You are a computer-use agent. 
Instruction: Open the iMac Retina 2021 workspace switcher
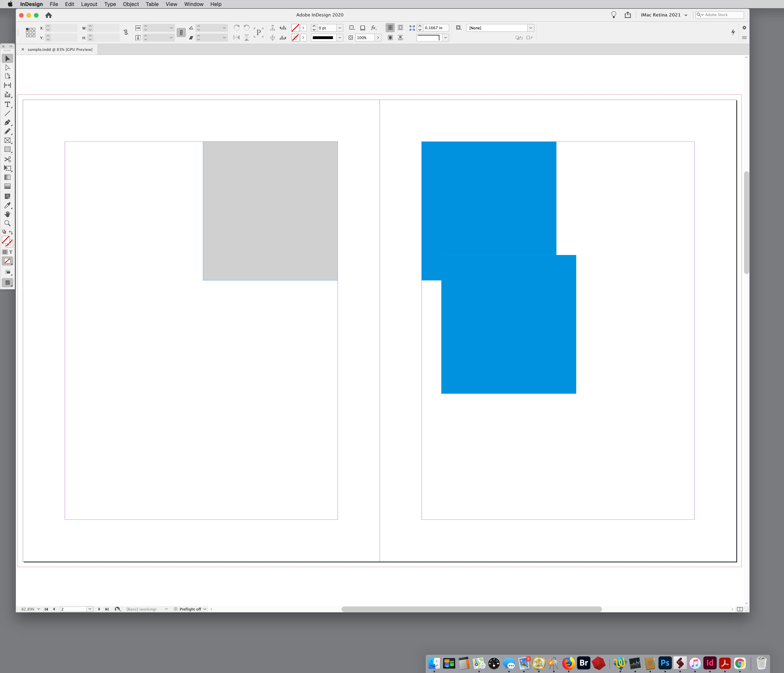click(664, 15)
